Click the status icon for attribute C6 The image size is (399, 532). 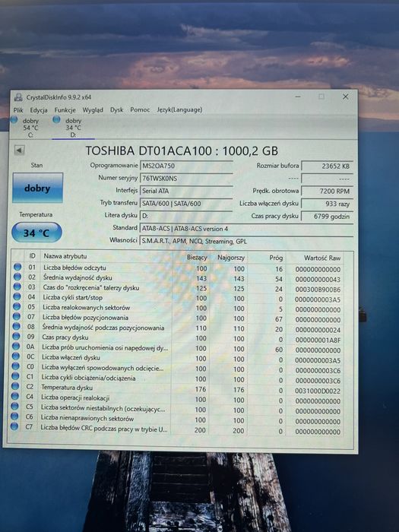tap(14, 416)
